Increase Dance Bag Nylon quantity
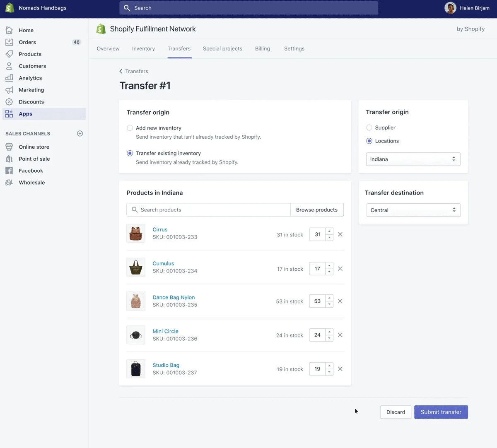This screenshot has width=497, height=448. click(329, 298)
